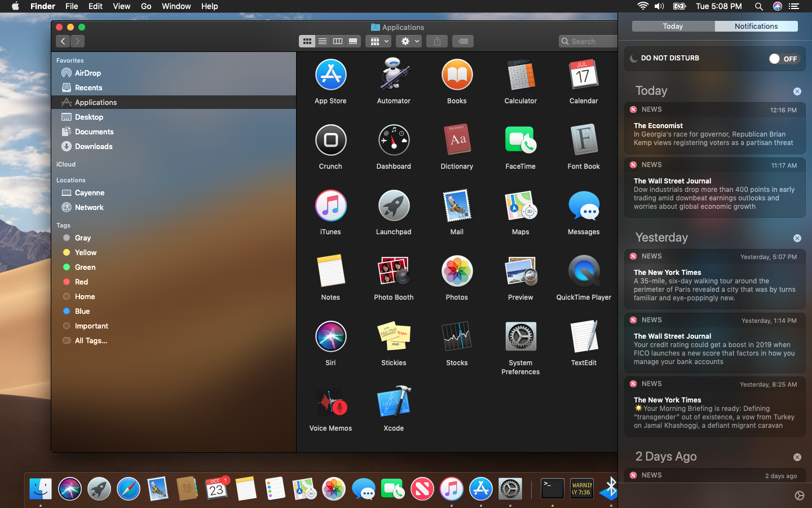
Task: Clear the Today notifications group
Action: 797,91
